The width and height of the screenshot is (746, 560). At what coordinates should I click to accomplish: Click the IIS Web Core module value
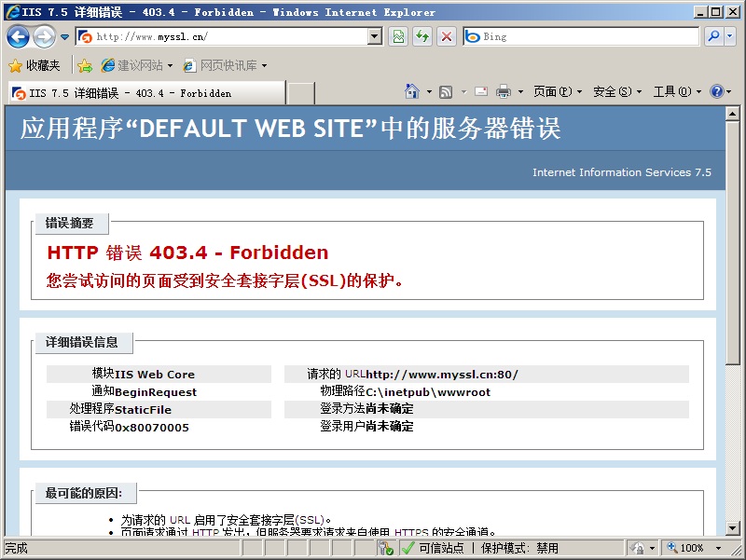click(155, 375)
